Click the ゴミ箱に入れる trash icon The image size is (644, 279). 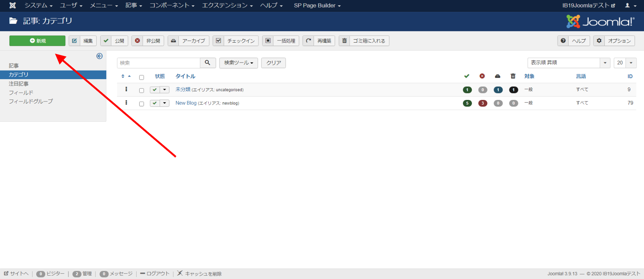pyautogui.click(x=344, y=41)
